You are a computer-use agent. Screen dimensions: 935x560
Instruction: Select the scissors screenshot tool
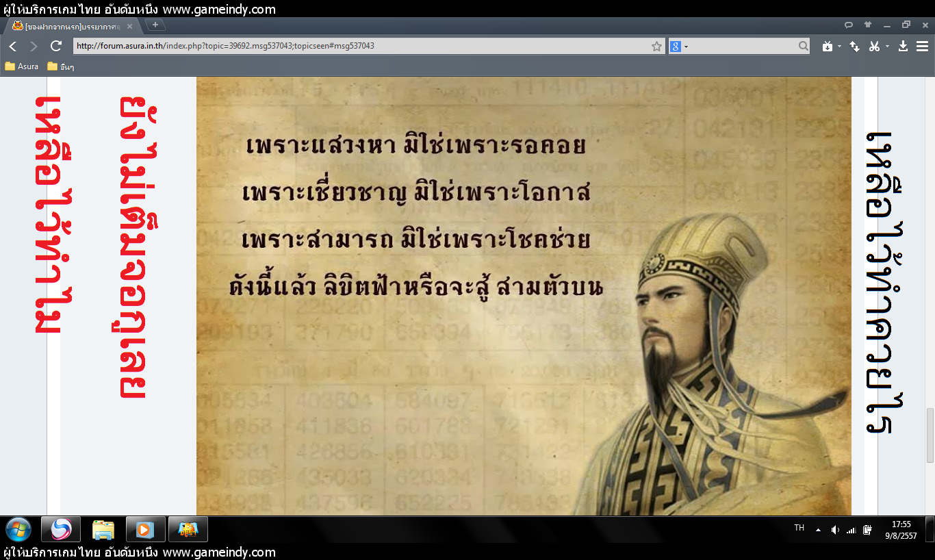click(x=874, y=46)
